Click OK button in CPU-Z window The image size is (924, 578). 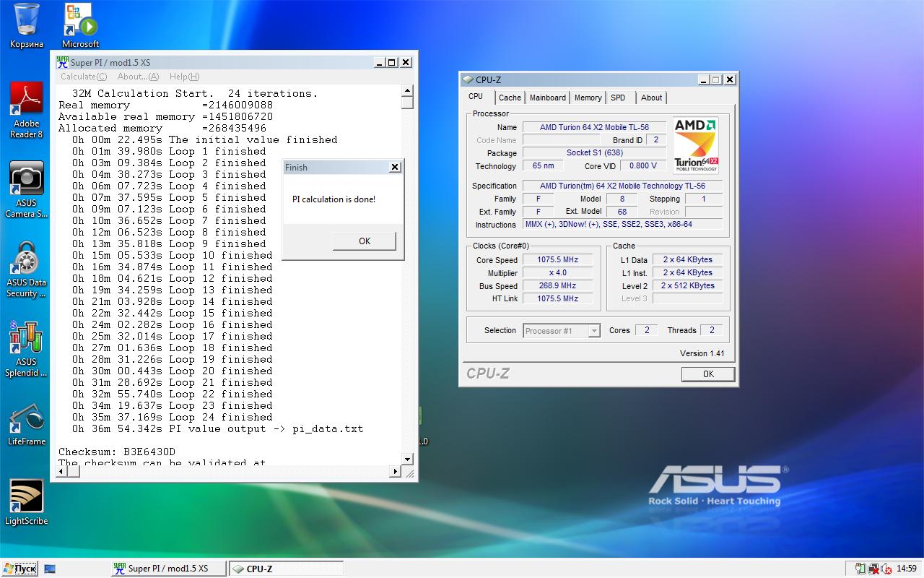(x=708, y=374)
